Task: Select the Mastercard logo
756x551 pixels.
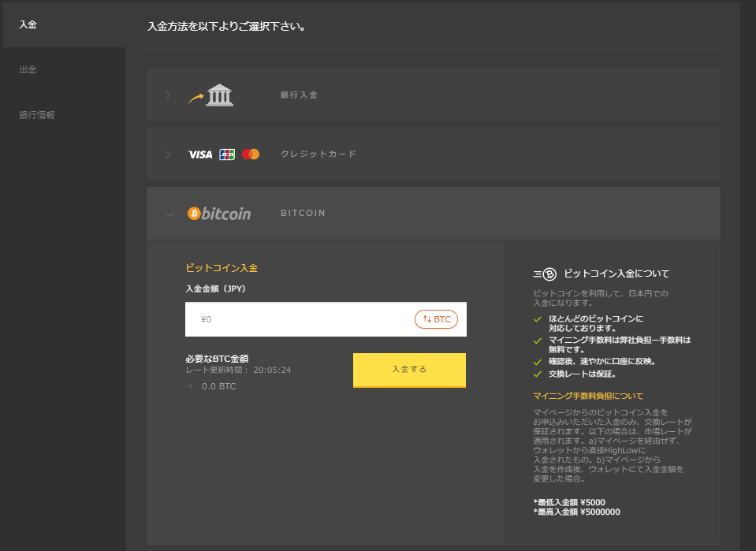Action: tap(251, 154)
